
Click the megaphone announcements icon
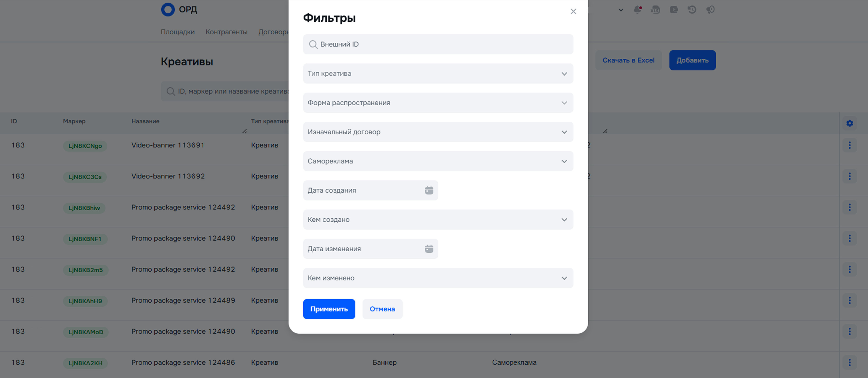coord(710,10)
